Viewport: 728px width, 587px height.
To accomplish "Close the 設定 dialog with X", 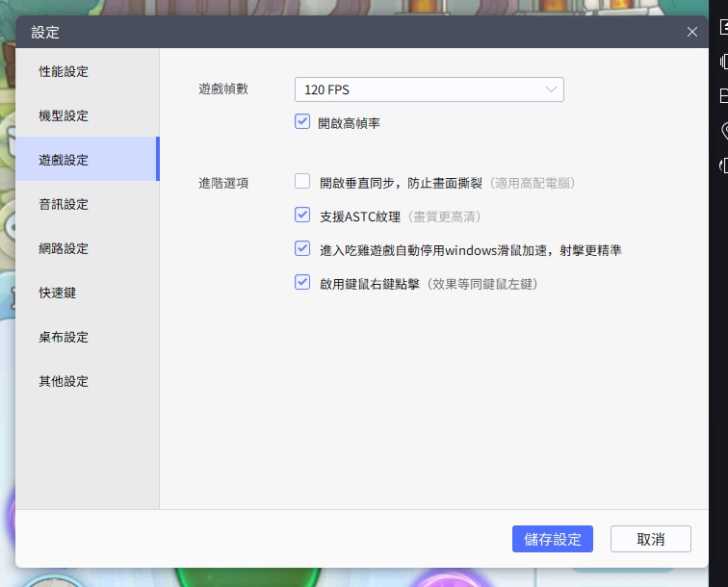I will (x=691, y=32).
